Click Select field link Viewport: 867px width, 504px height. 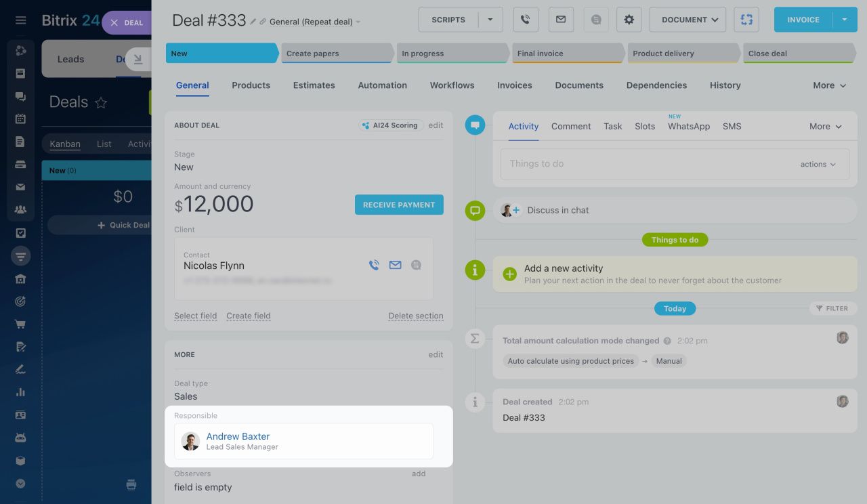coord(195,316)
